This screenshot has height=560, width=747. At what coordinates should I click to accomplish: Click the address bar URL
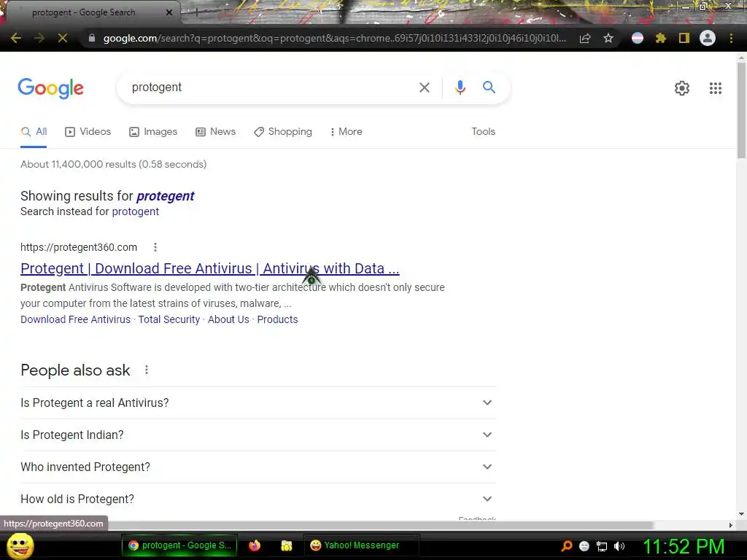pyautogui.click(x=334, y=38)
